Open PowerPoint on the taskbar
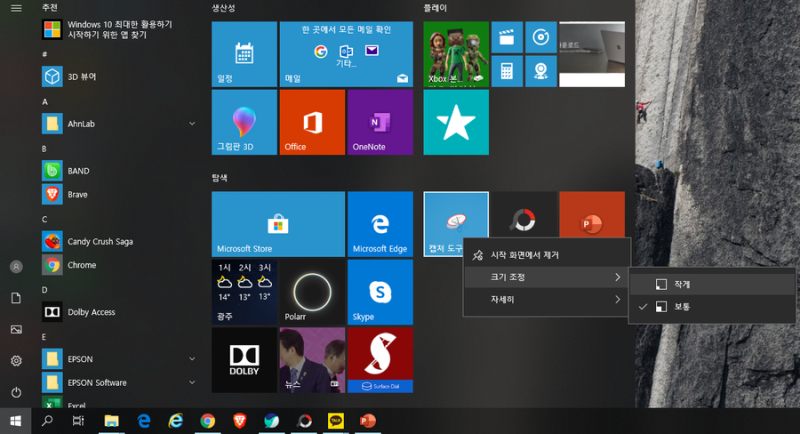800x434 pixels. point(367,421)
